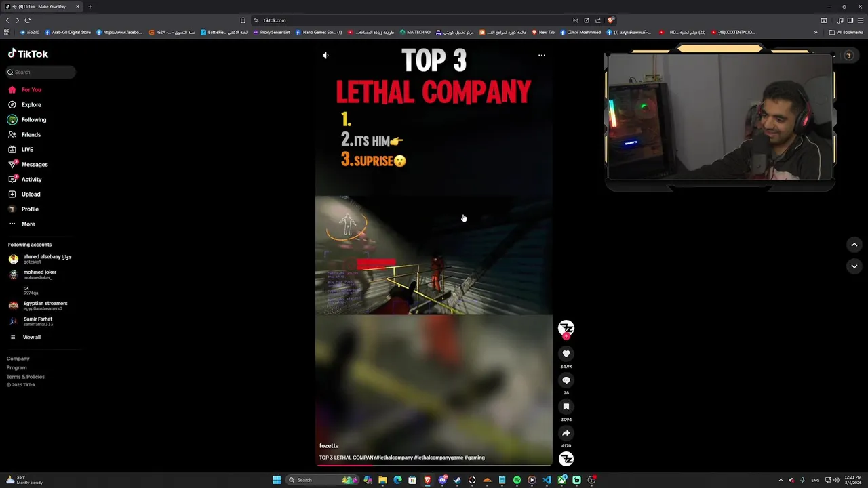The width and height of the screenshot is (868, 488).
Task: Click the #gaming hashtag in the caption
Action: (475, 457)
